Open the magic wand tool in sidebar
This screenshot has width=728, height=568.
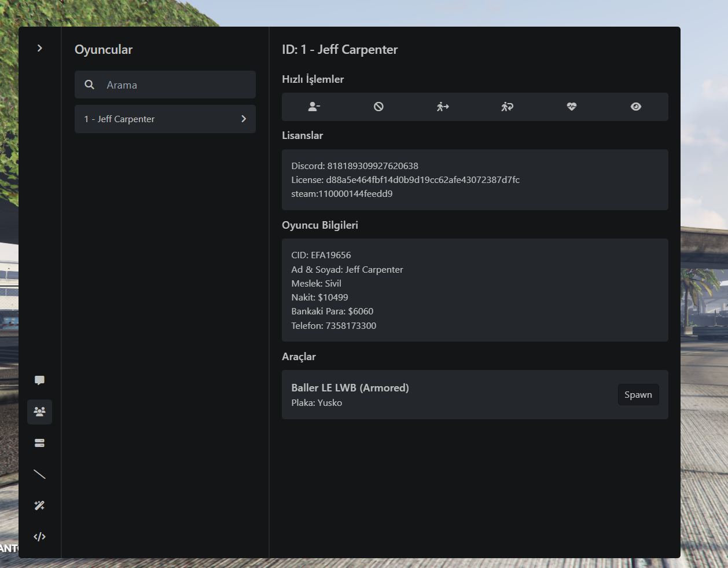pyautogui.click(x=39, y=505)
